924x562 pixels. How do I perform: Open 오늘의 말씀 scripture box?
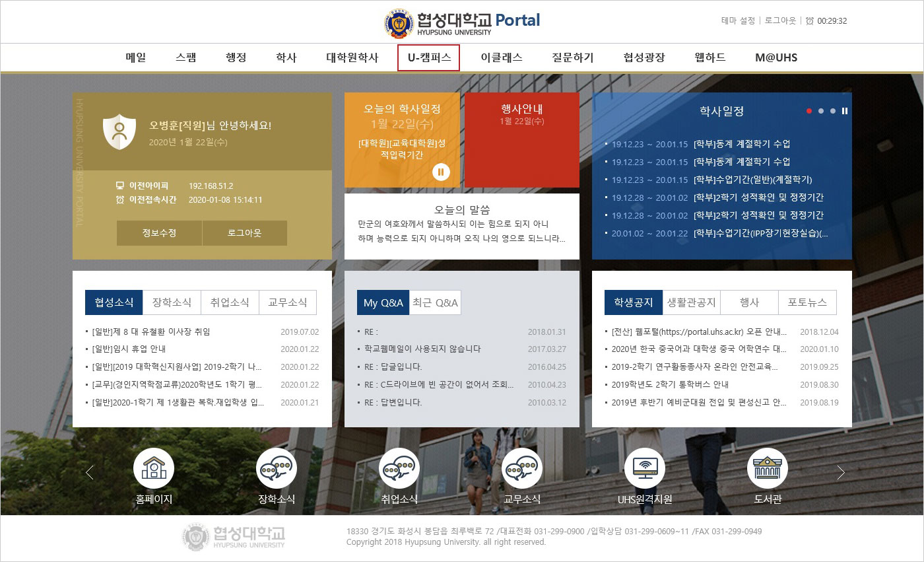click(462, 227)
